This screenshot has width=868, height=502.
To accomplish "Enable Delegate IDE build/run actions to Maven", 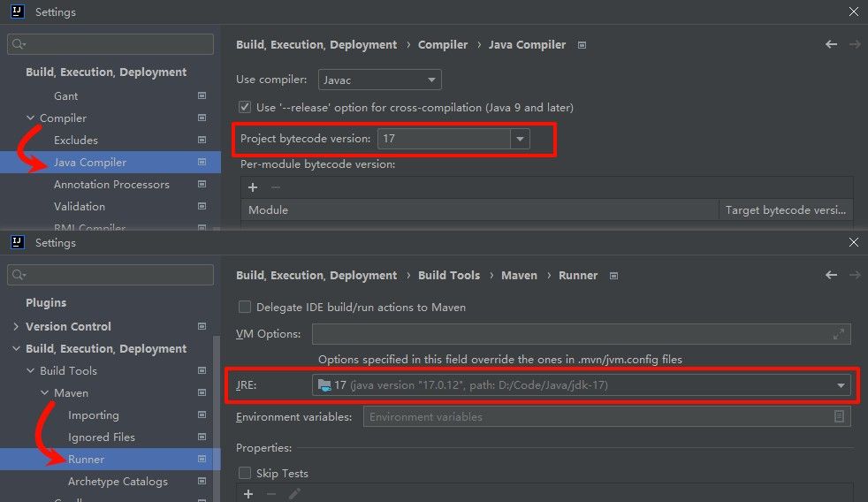I will pyautogui.click(x=245, y=308).
